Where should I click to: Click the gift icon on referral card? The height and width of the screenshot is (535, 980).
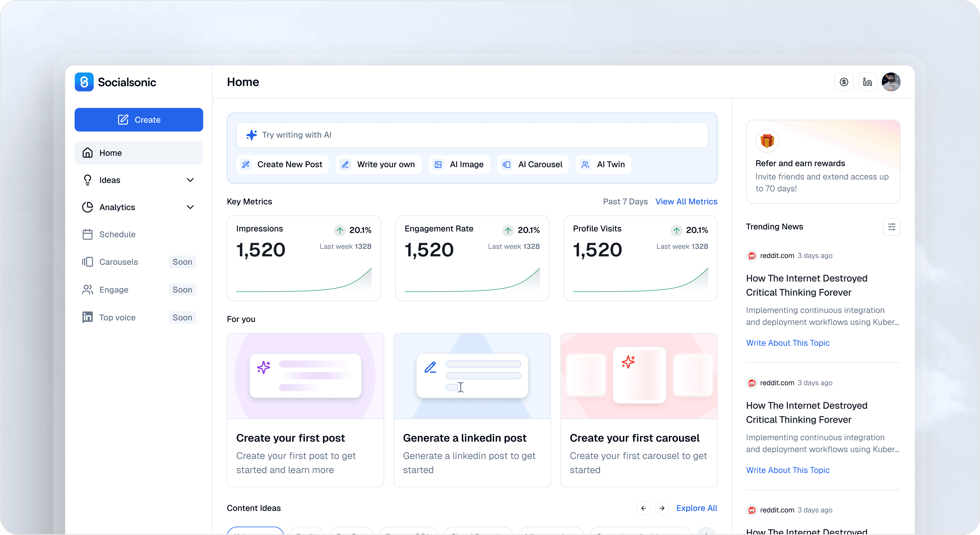pyautogui.click(x=767, y=141)
